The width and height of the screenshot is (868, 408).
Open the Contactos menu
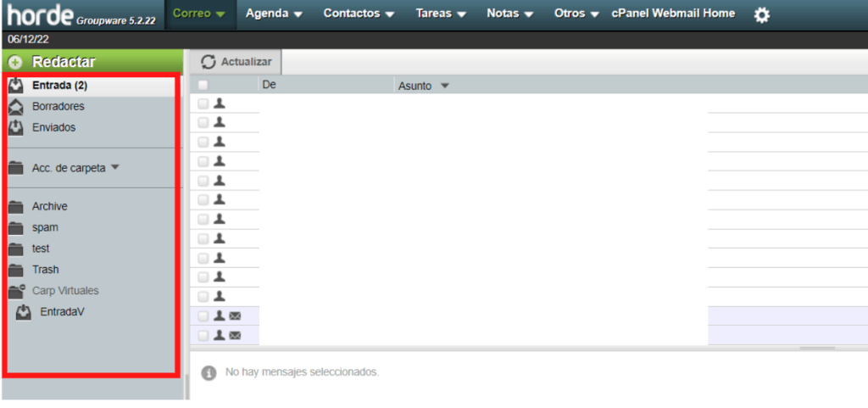(359, 14)
